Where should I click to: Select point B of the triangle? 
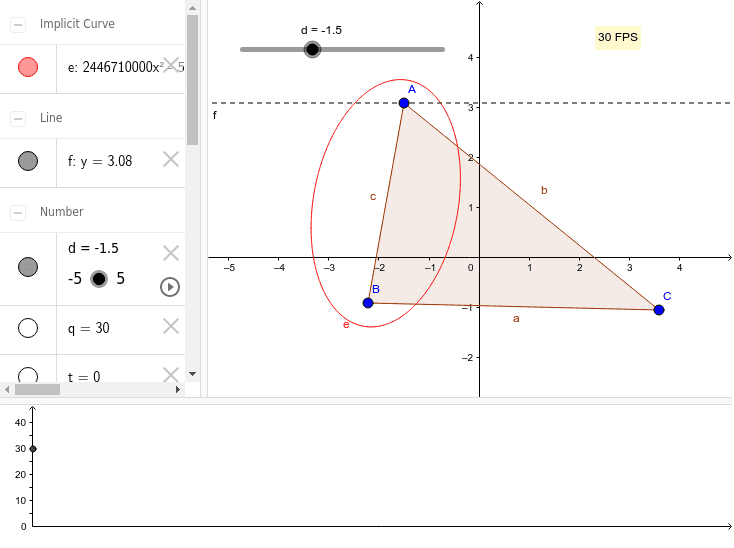coord(368,303)
